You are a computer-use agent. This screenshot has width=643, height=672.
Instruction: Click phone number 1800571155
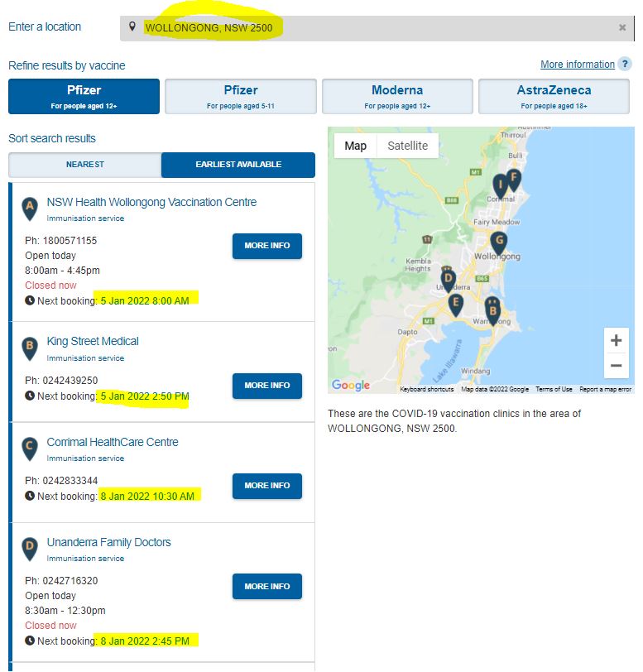coord(70,241)
